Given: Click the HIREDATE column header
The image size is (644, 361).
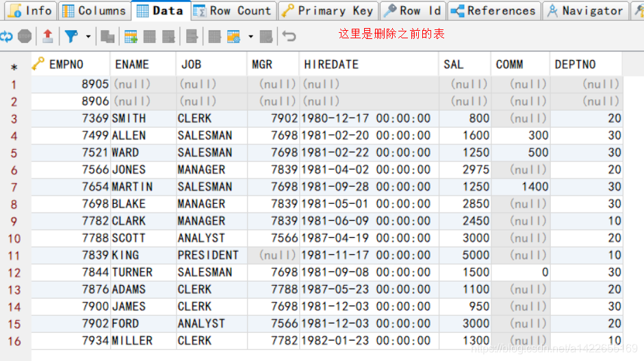Looking at the screenshot, I should tap(370, 64).
